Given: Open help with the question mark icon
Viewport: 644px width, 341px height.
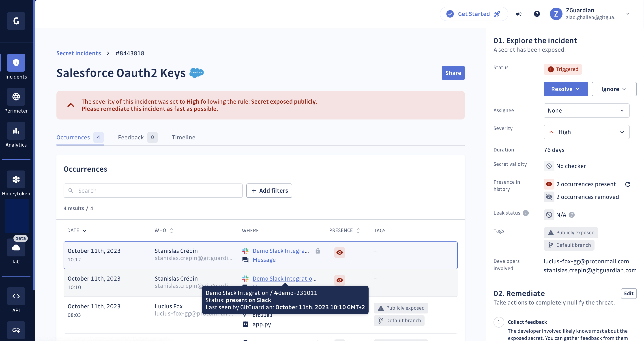Looking at the screenshot, I should tap(537, 14).
